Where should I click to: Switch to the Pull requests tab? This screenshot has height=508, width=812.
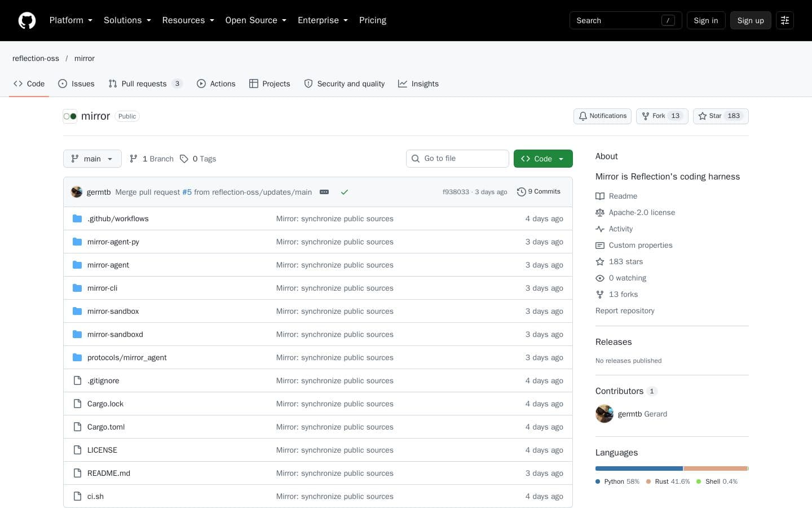pos(145,84)
